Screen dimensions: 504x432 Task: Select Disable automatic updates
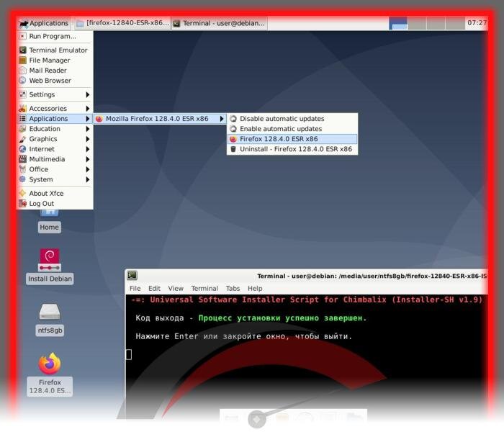point(292,119)
